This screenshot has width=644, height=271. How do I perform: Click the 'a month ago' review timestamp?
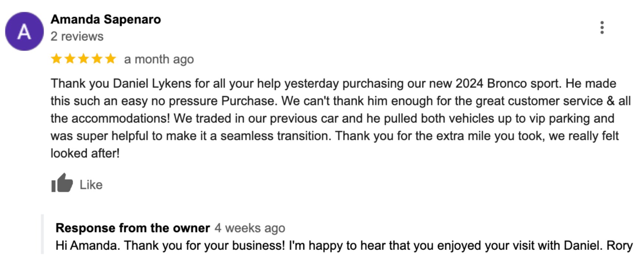click(x=159, y=59)
